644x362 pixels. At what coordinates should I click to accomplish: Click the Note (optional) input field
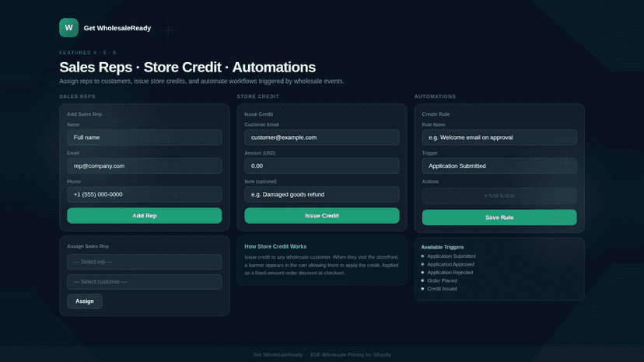[321, 194]
